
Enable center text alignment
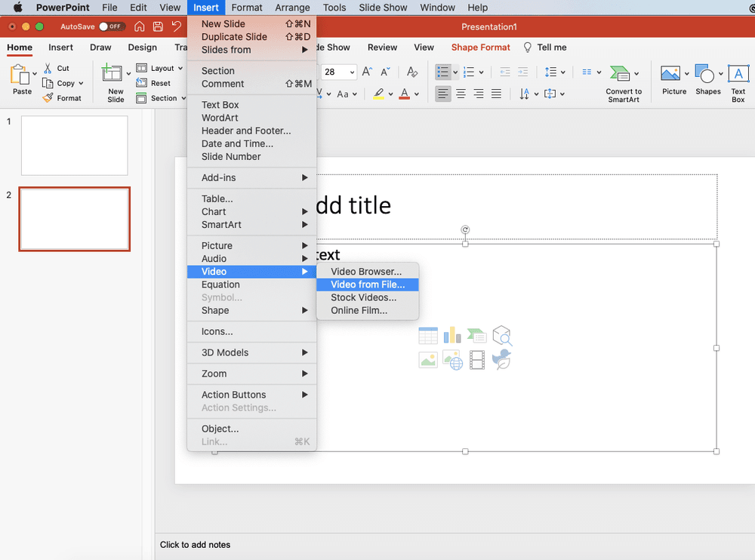pos(461,93)
